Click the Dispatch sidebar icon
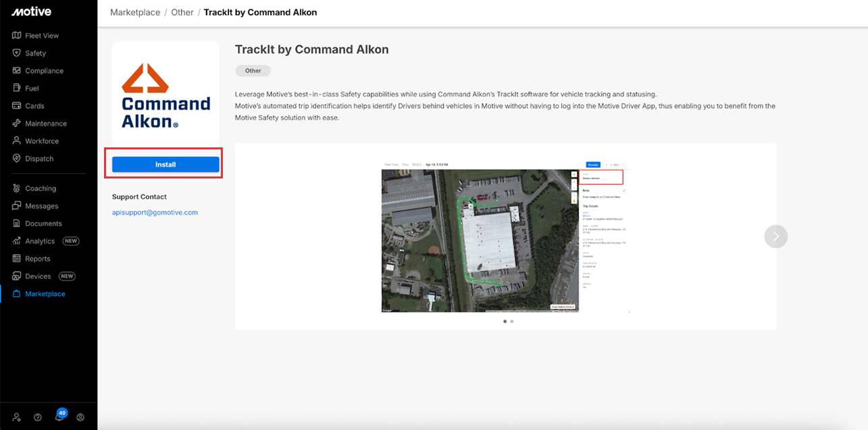The image size is (868, 430). [x=17, y=158]
